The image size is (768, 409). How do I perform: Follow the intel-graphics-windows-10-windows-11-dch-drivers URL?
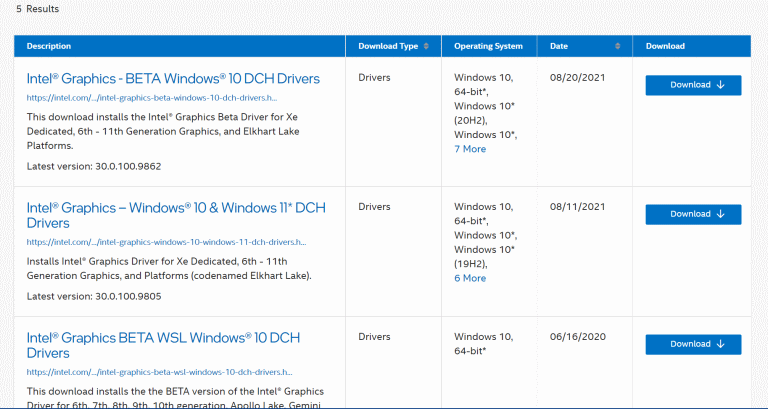(x=167, y=242)
